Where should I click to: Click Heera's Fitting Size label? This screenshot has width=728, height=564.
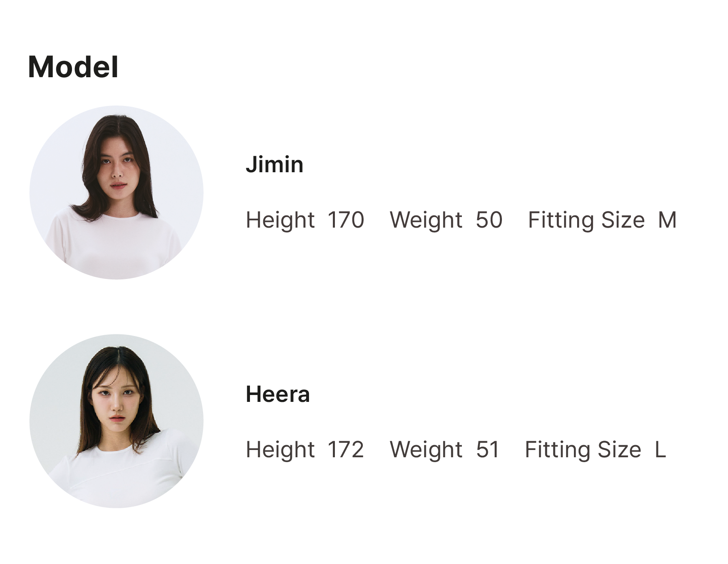click(583, 450)
